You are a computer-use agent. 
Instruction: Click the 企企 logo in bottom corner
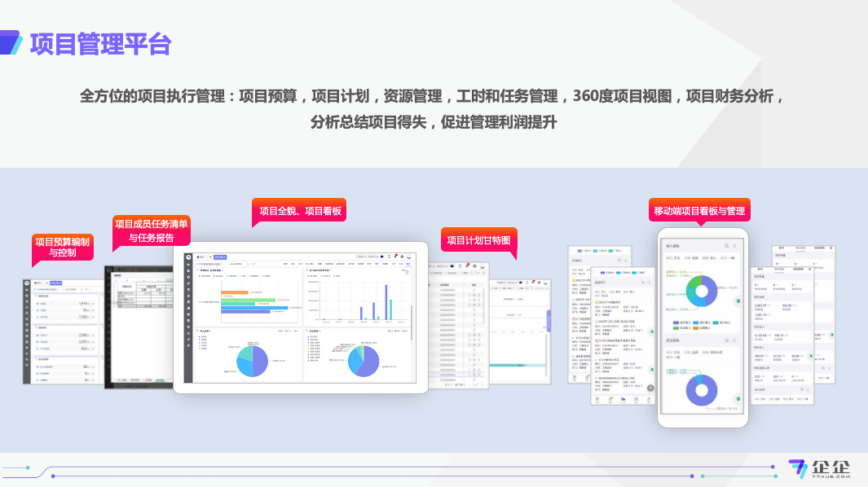[x=818, y=469]
